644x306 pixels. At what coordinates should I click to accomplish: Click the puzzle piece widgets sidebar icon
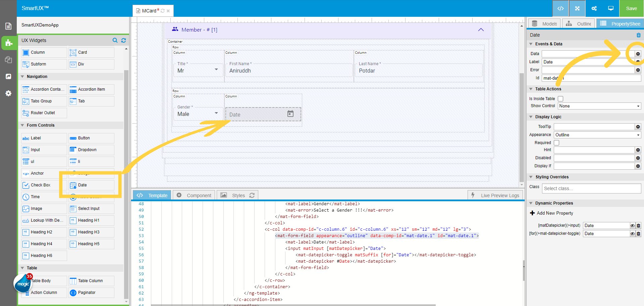(x=8, y=43)
